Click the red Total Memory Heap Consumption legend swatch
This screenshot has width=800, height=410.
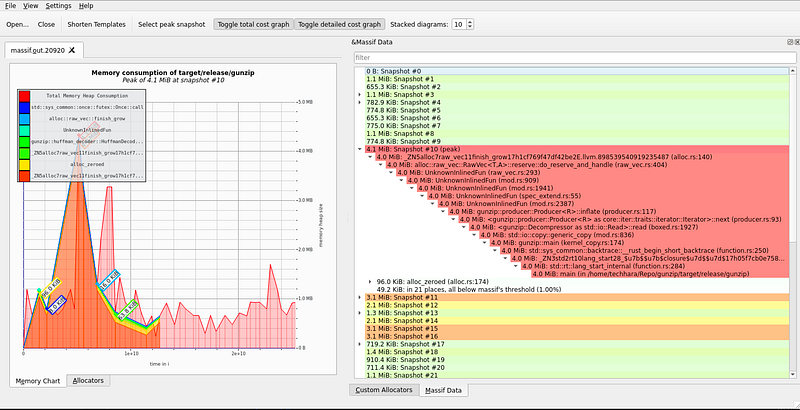coord(23,95)
